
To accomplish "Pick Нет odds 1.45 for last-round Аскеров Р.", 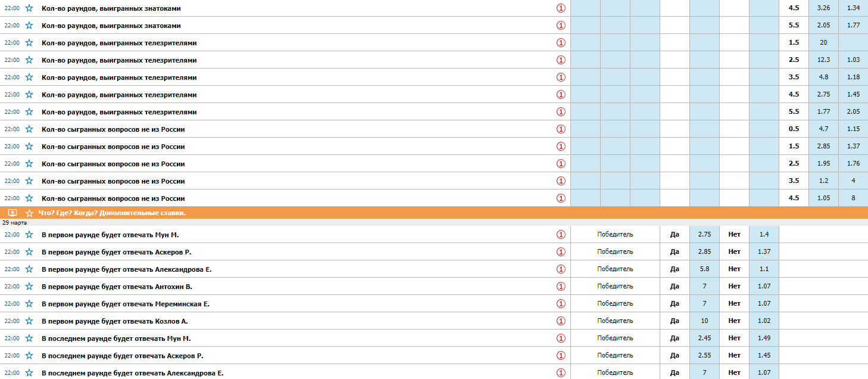I will [764, 356].
